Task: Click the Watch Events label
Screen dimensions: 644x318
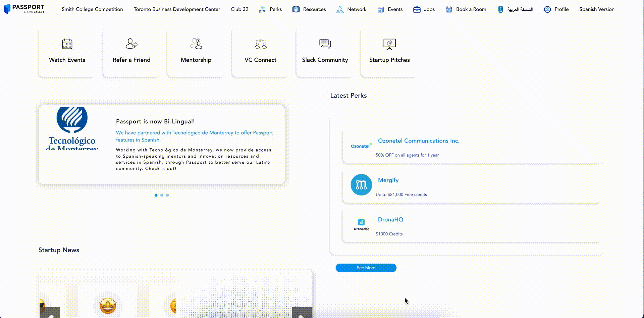Action: pos(67,60)
